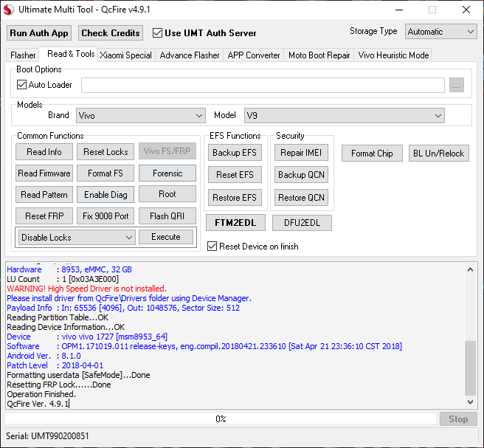Click the Restore EFS button
Image resolution: width=484 pixels, height=448 pixels.
(x=235, y=198)
